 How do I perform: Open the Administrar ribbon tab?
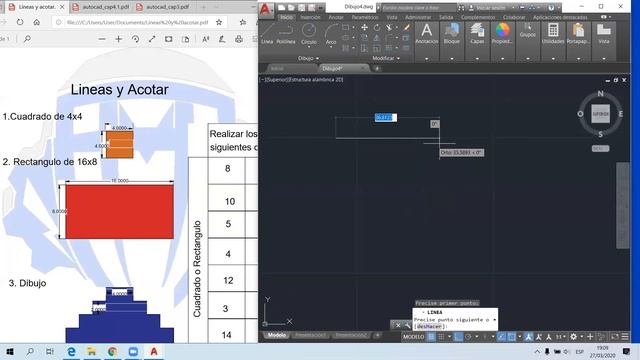tap(418, 18)
